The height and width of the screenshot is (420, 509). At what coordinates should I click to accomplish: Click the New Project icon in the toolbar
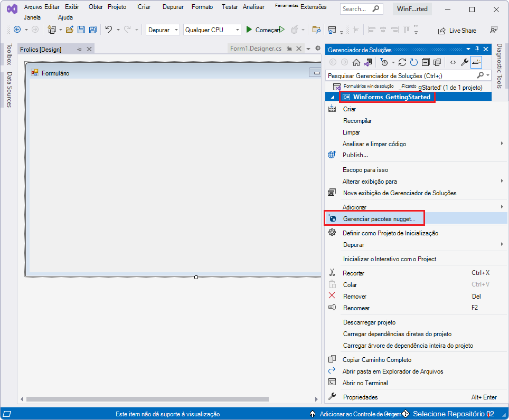(x=51, y=30)
